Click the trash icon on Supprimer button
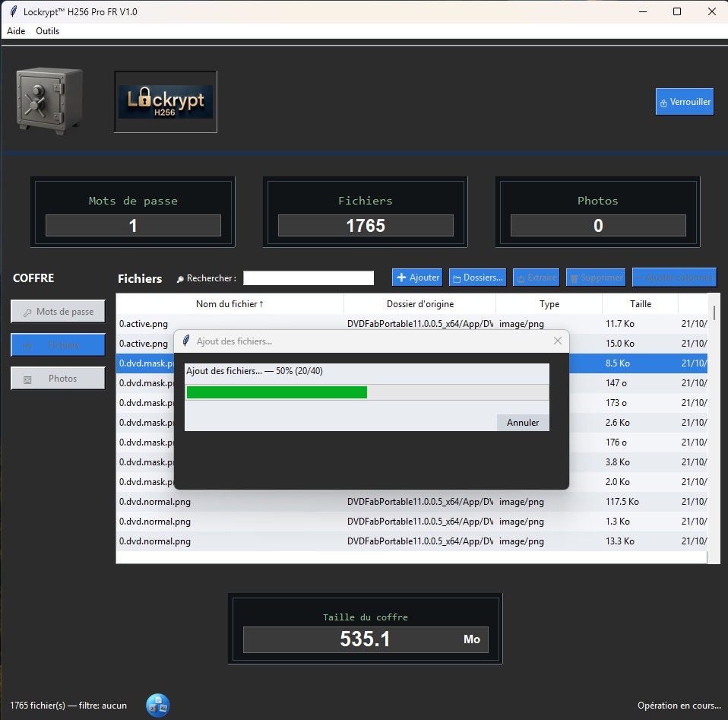 click(x=572, y=277)
